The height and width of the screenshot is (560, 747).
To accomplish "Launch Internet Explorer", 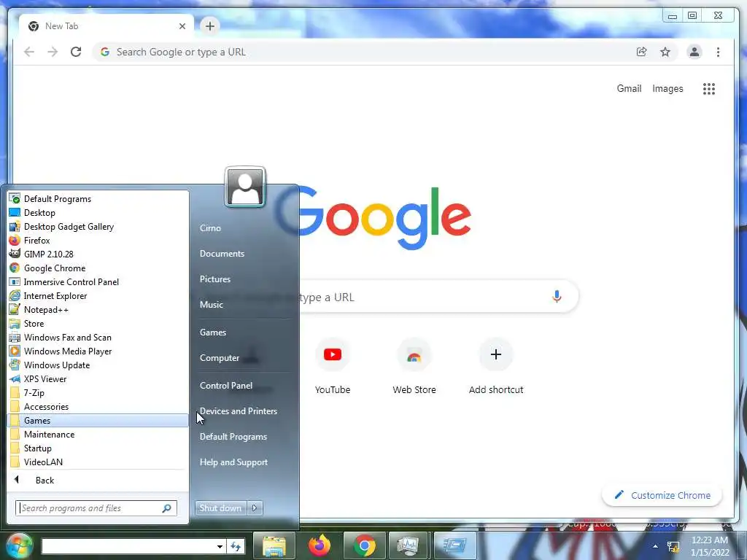I will pos(98,296).
